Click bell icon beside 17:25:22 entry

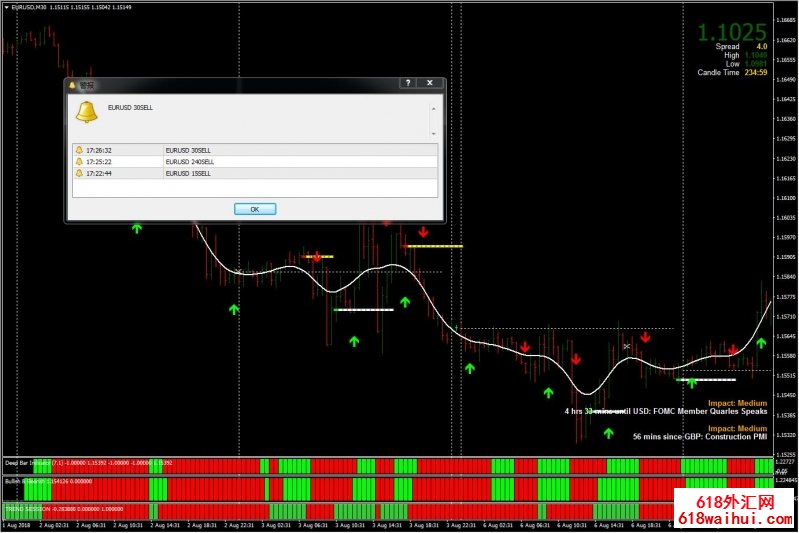pos(80,161)
